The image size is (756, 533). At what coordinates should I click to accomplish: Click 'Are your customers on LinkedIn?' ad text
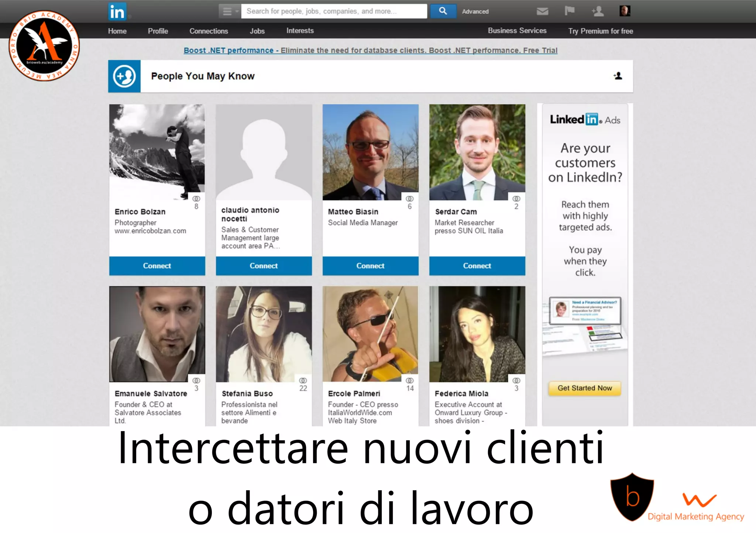pyautogui.click(x=585, y=163)
